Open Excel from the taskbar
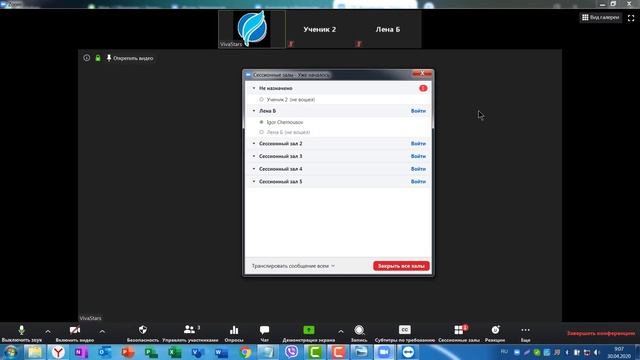This screenshot has width=640, height=360. point(175,352)
